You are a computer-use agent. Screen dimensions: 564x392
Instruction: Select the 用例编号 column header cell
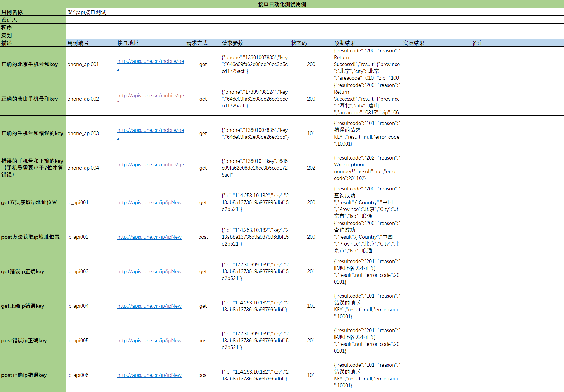point(89,43)
